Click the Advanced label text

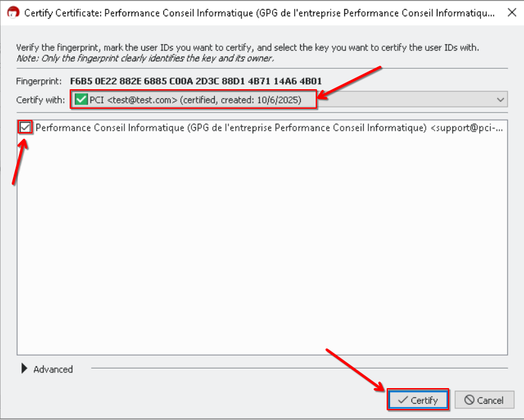tap(53, 369)
